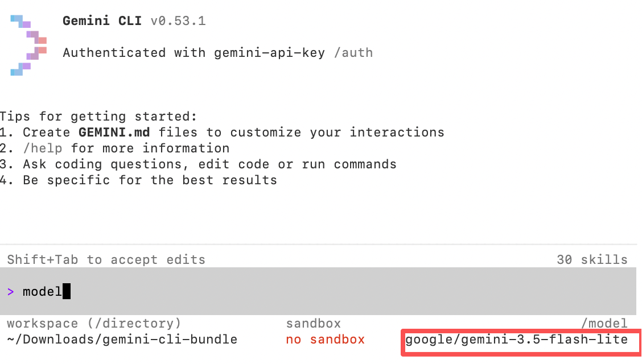This screenshot has height=364, width=642.
Task: Click tip four about being specific
Action: (138, 180)
